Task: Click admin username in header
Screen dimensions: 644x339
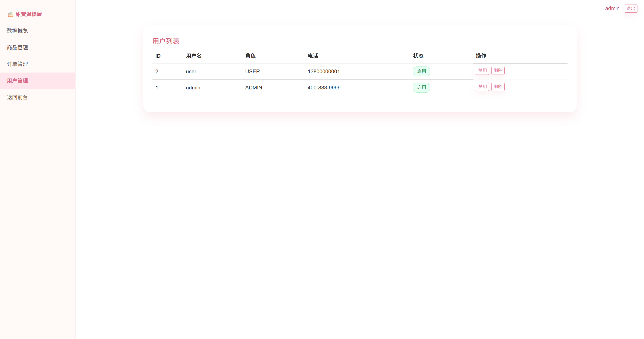Action: click(x=612, y=8)
